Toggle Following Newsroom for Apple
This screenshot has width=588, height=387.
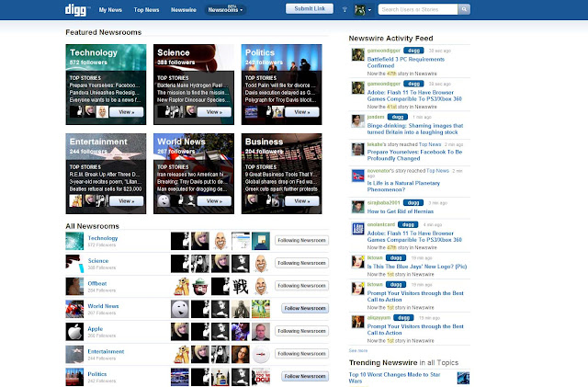pyautogui.click(x=301, y=331)
